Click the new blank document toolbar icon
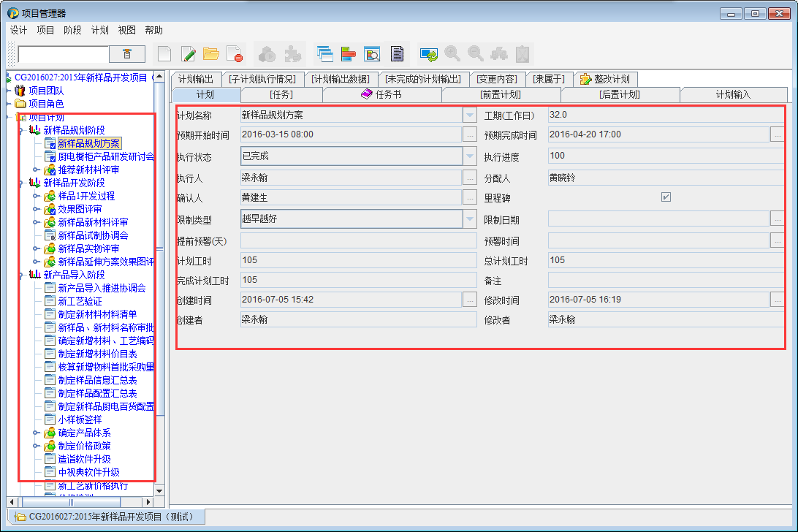 (x=165, y=53)
